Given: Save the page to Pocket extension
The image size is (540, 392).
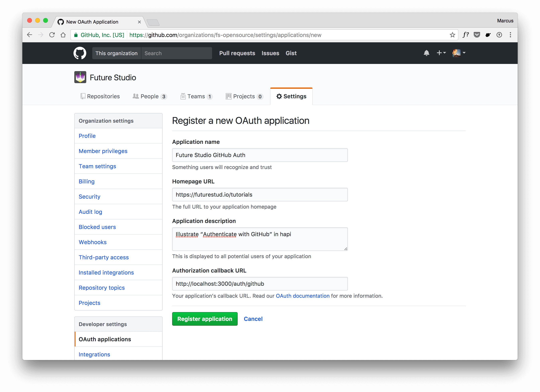Looking at the screenshot, I should pos(477,35).
